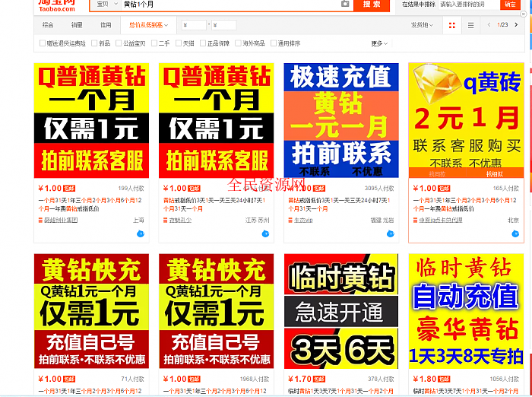The image size is (532, 397).
Task: Click shop icon beside the 生态vip seller
Action: click(x=290, y=221)
